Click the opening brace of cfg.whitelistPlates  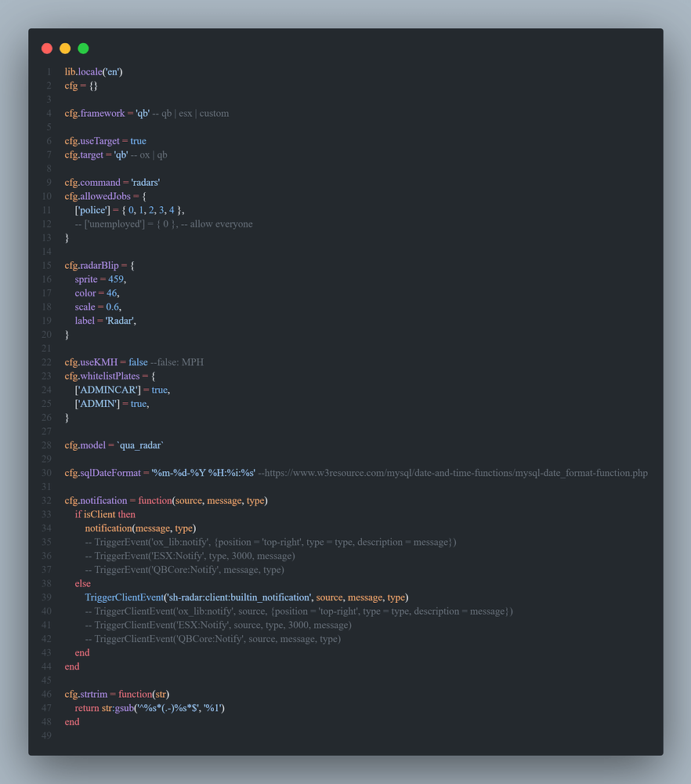coord(152,376)
